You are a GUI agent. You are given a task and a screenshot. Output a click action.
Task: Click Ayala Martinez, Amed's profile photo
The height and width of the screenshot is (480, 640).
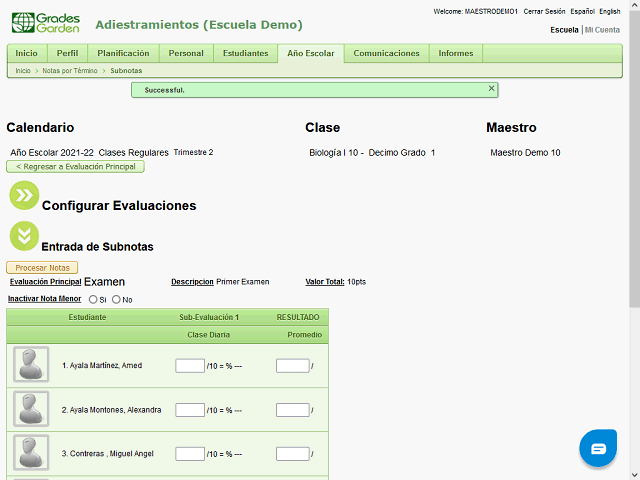(31, 365)
